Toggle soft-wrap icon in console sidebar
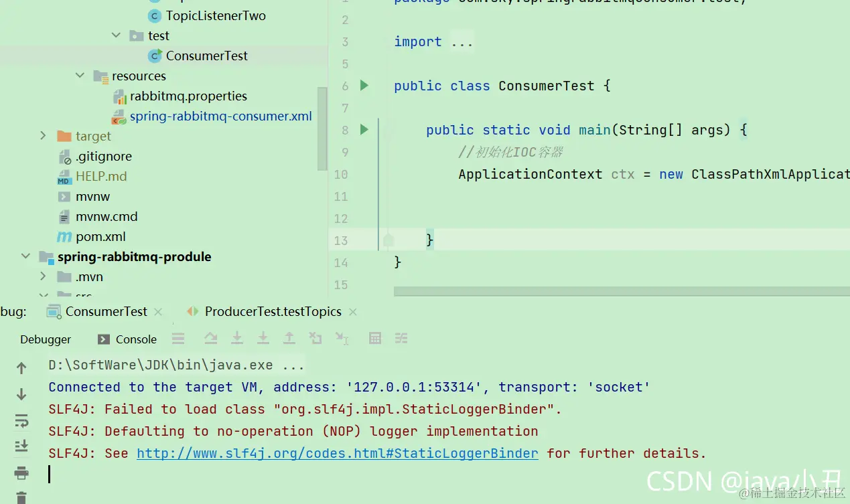 tap(21, 420)
